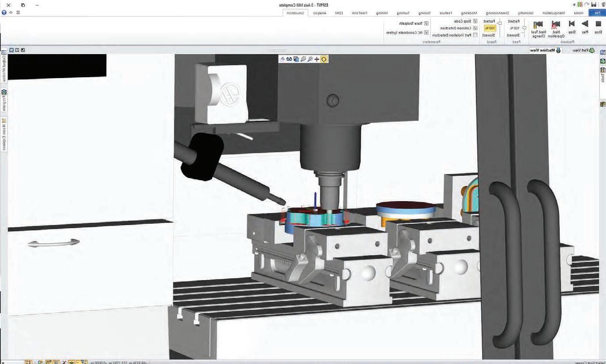Viewport: 606px width, 364px height.
Task: Switch to the EDM ribbon tab
Action: point(339,13)
